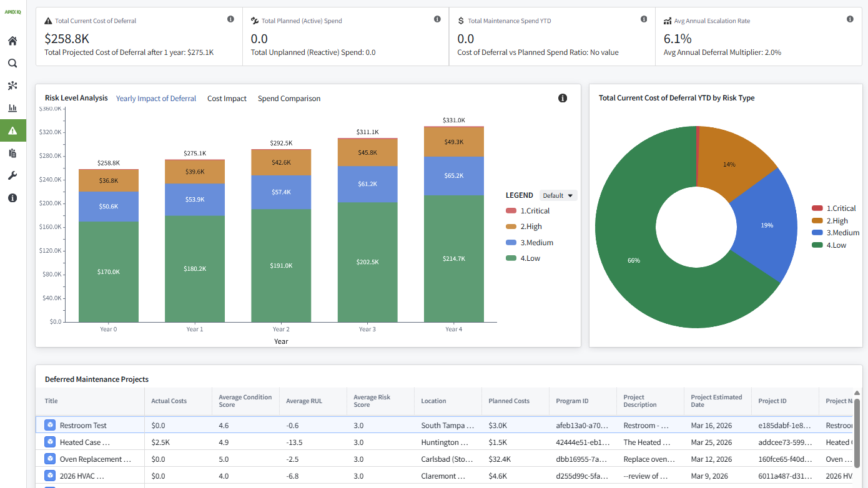The width and height of the screenshot is (868, 488).
Task: Click Year 0 $170.0K Low bar segment
Action: point(109,271)
